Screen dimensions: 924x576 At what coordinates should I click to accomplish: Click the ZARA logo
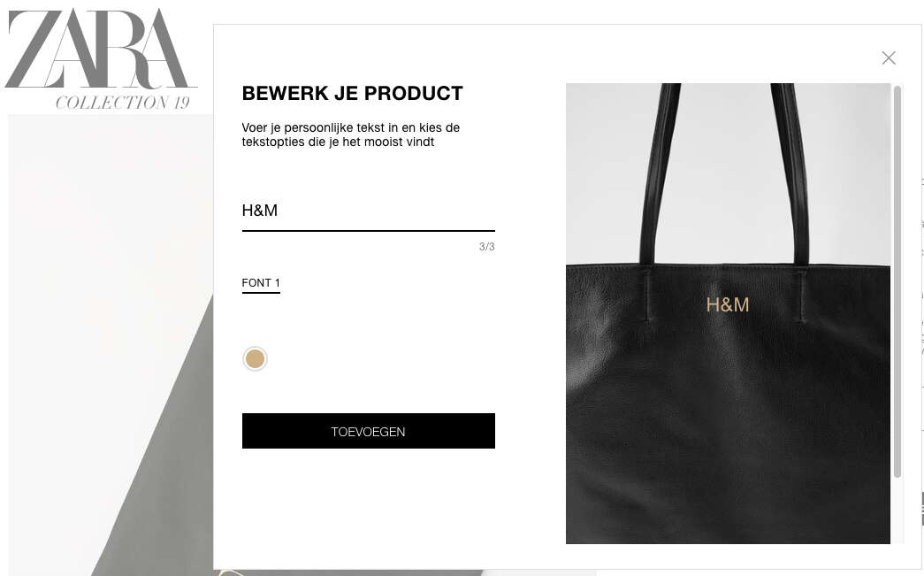pyautogui.click(x=100, y=49)
